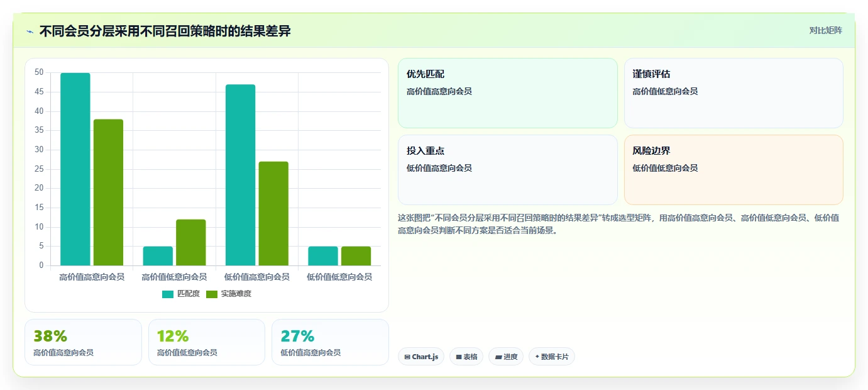This screenshot has width=868, height=390.
Task: Select the 风险边界 matrix card
Action: point(733,170)
